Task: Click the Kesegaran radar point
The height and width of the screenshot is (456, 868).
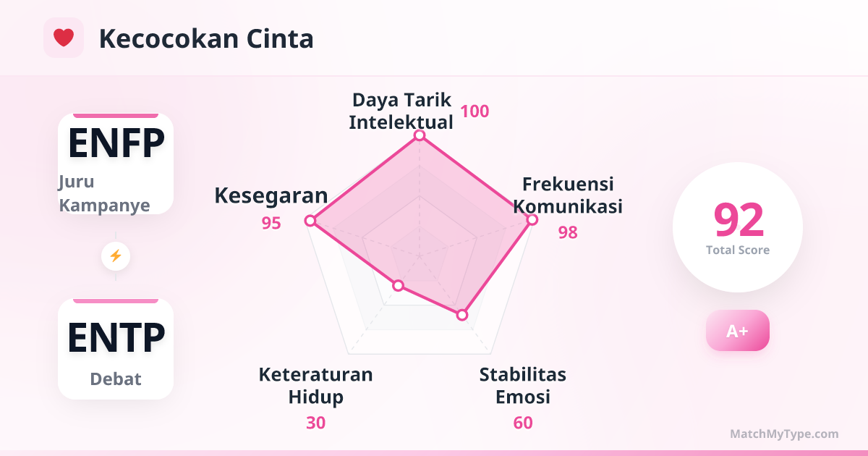Action: pos(311,221)
